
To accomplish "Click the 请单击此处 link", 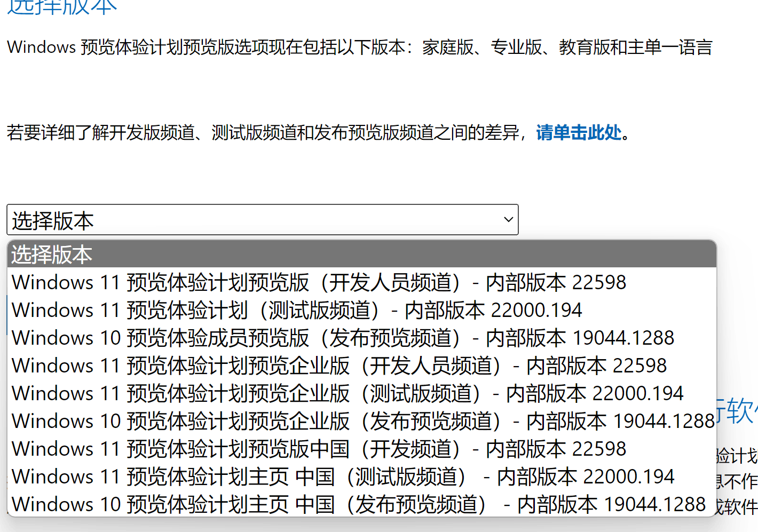I will [x=579, y=132].
